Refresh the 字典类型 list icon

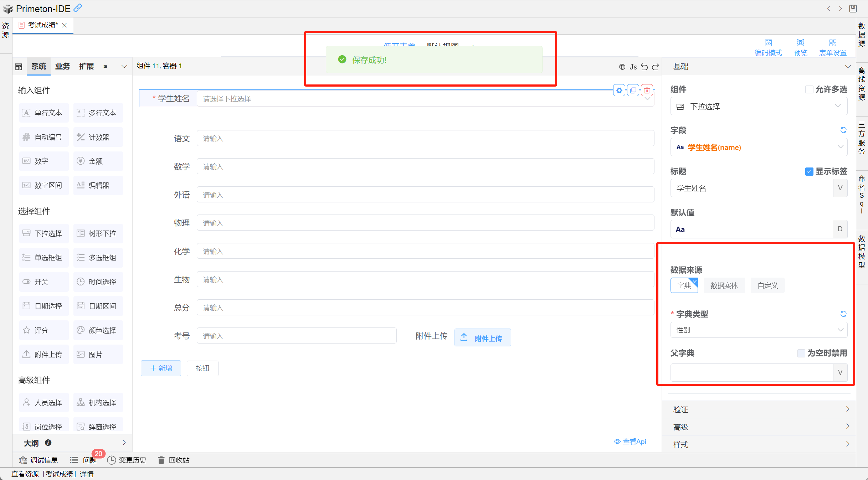843,314
